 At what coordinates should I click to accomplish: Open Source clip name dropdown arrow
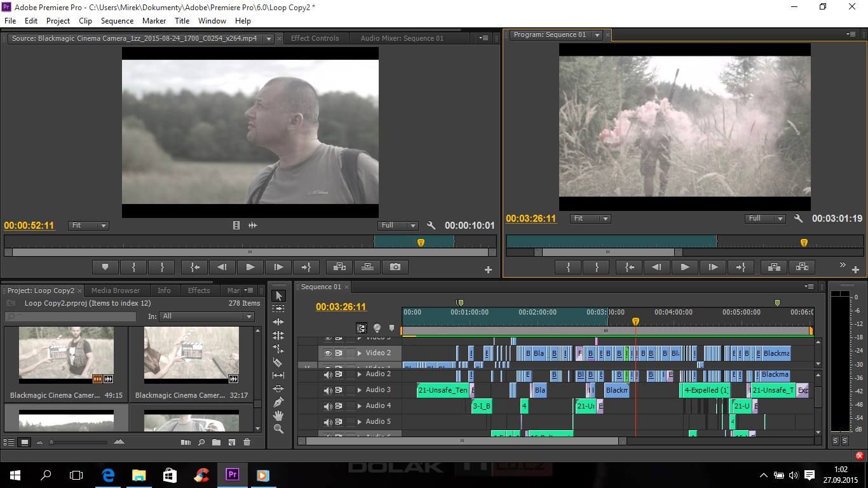268,39
